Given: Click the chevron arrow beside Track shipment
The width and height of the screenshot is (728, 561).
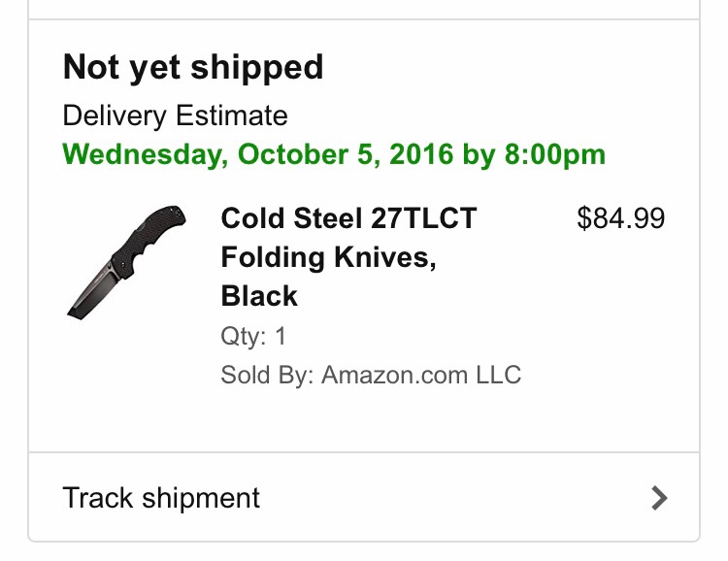Looking at the screenshot, I should coord(659,498).
